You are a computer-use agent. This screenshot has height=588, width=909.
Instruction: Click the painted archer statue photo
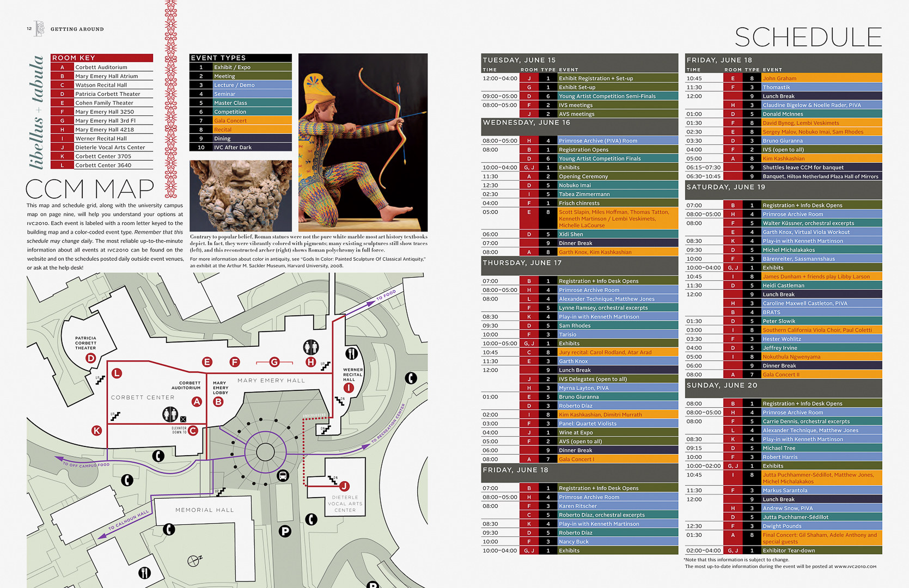pos(363,143)
